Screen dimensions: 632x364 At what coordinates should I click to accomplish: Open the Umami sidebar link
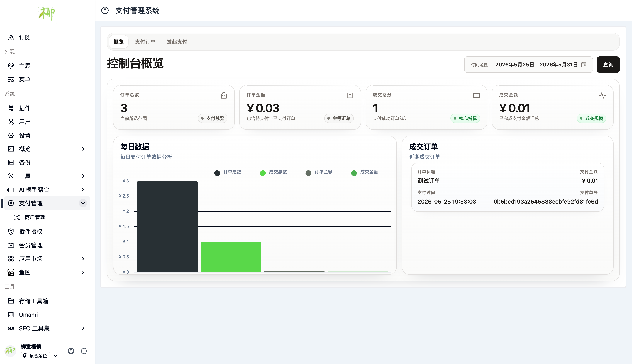point(47,315)
